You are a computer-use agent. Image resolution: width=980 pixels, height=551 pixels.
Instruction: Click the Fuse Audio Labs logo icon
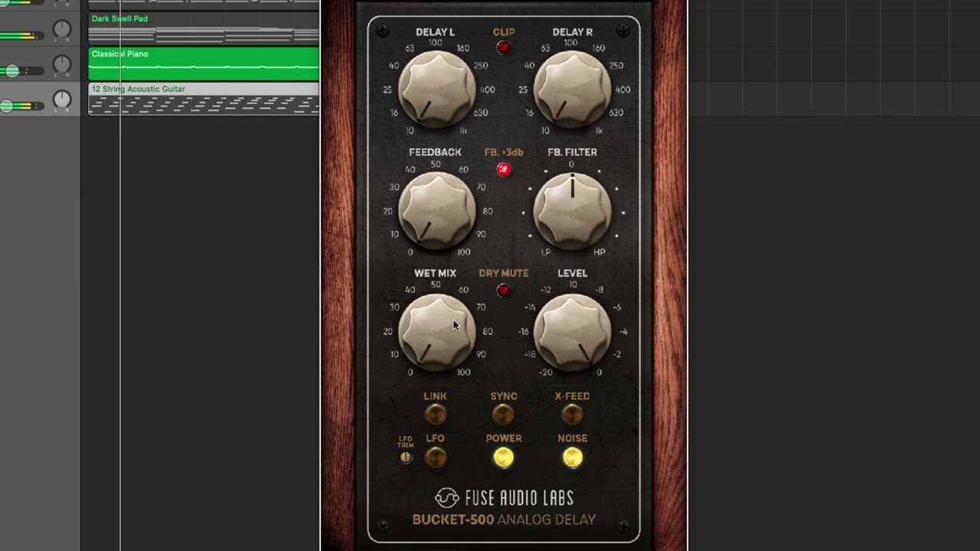[447, 498]
